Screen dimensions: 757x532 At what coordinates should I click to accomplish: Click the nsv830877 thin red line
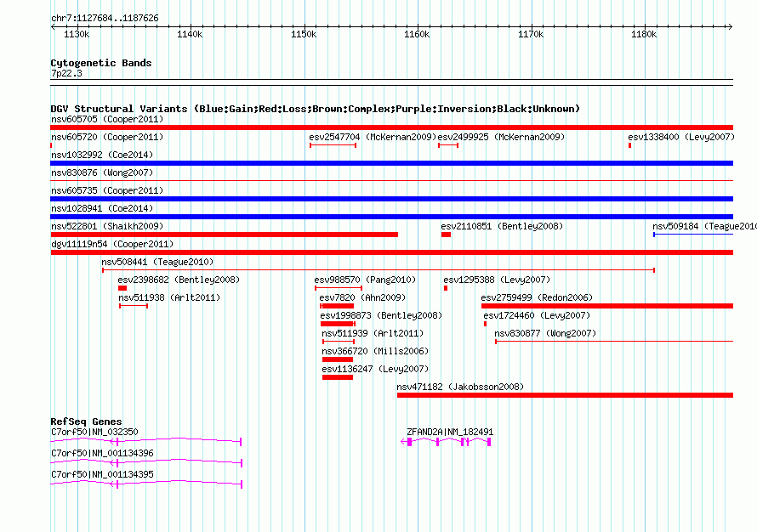click(614, 342)
